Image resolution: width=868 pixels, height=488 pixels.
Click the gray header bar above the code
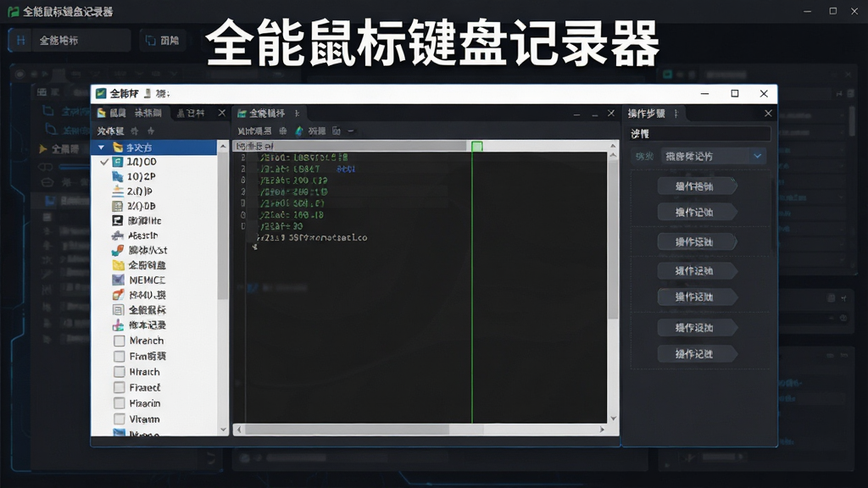[x=352, y=146]
